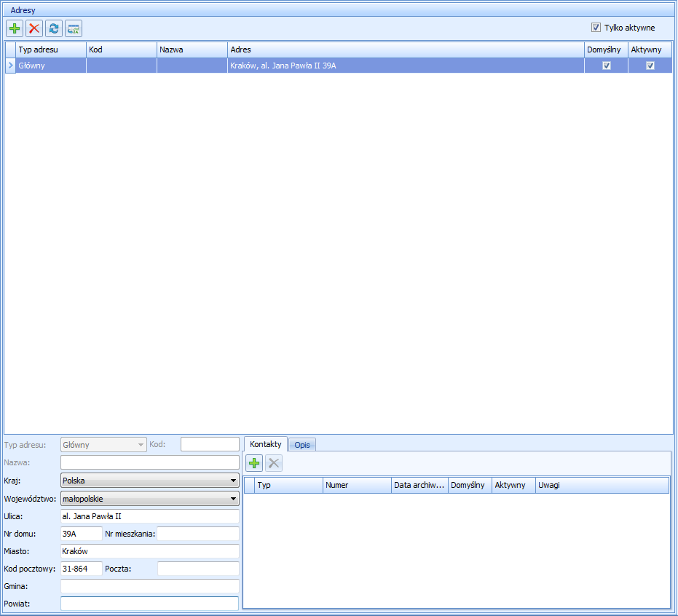Image resolution: width=678 pixels, height=616 pixels.
Task: Switch to the Kontakty tab
Action: (266, 444)
